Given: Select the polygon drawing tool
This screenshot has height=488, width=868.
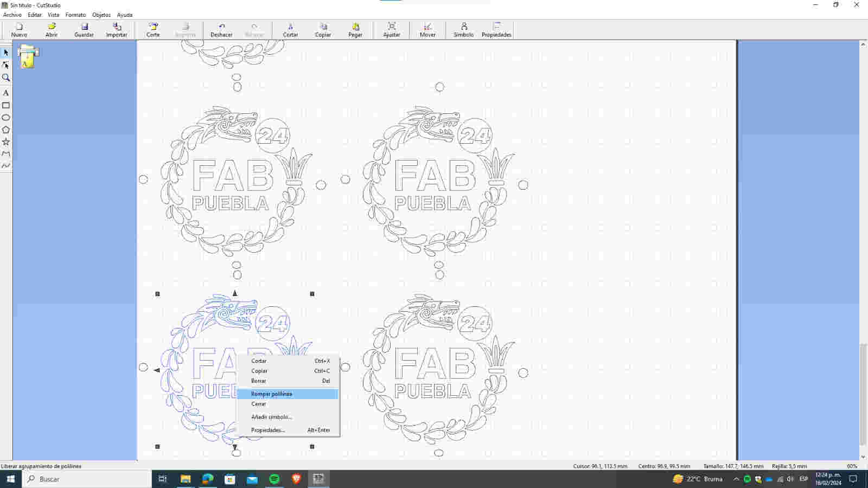Looking at the screenshot, I should [6, 130].
